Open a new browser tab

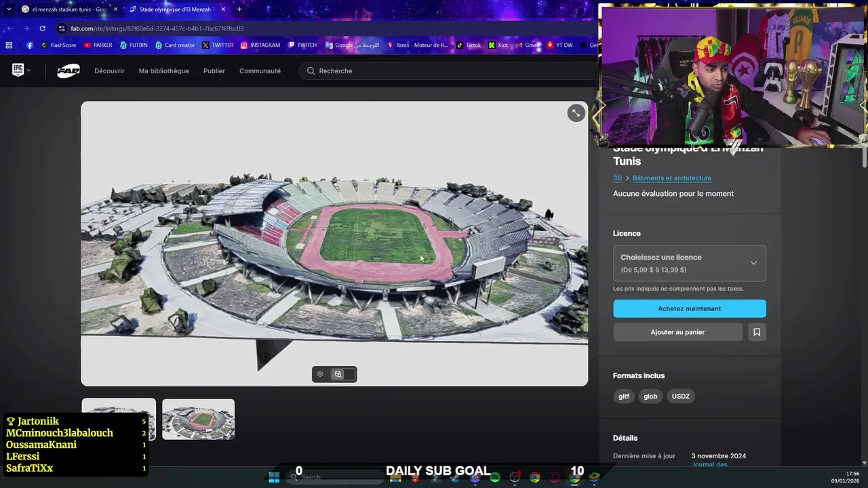pos(239,9)
